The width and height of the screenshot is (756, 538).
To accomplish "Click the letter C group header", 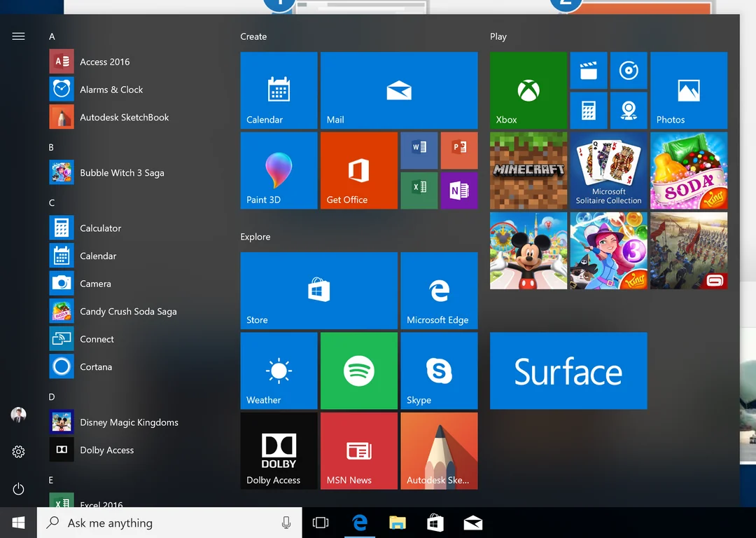I will pos(52,203).
